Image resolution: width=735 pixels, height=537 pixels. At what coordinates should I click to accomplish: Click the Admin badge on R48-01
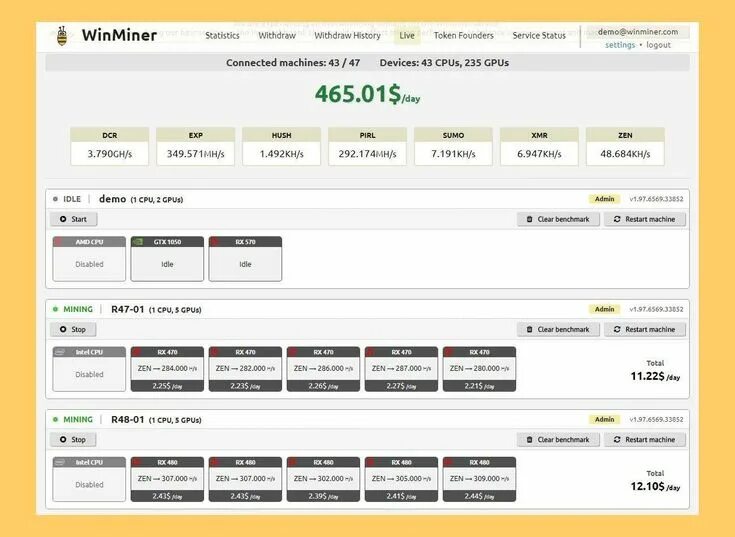604,419
